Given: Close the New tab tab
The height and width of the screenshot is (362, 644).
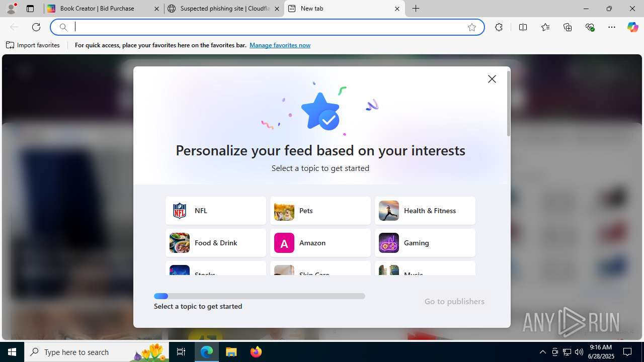Looking at the screenshot, I should [397, 9].
